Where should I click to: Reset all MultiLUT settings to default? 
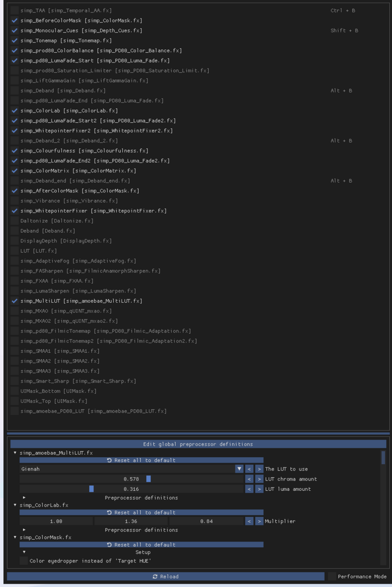(x=141, y=460)
